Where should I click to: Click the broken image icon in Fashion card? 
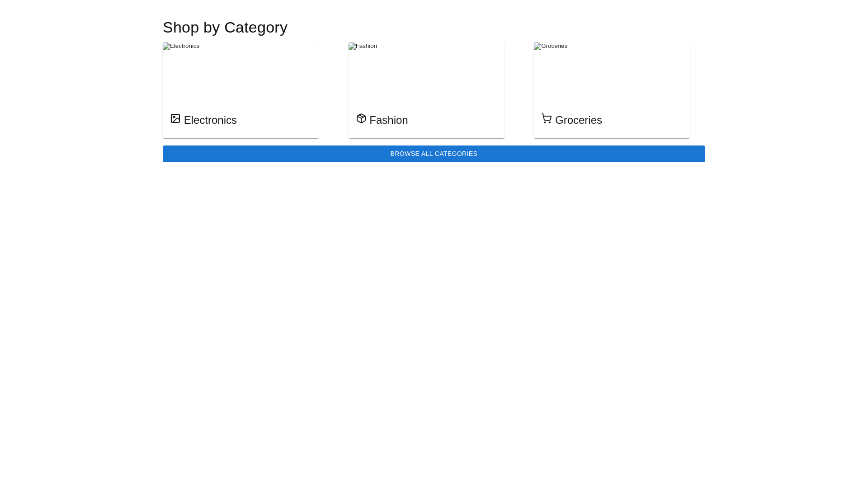352,46
